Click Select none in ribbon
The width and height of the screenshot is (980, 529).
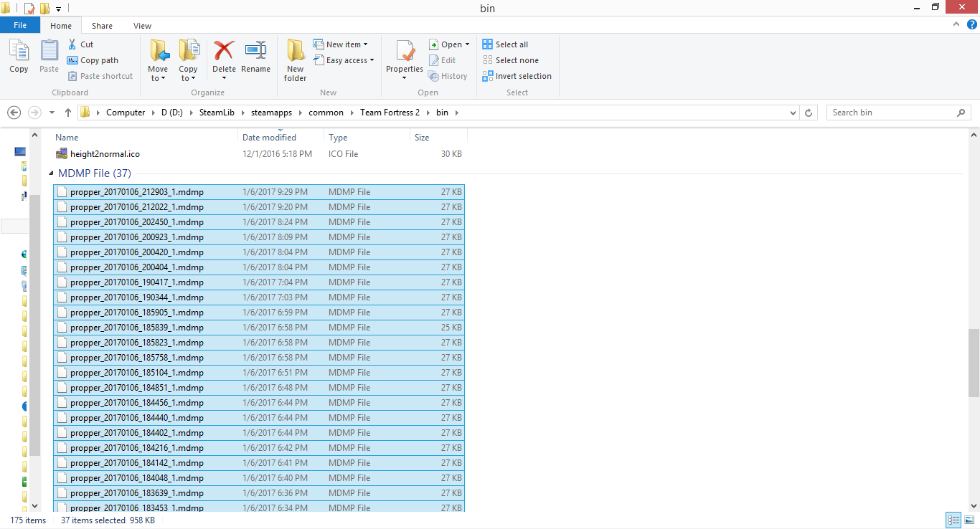[510, 60]
